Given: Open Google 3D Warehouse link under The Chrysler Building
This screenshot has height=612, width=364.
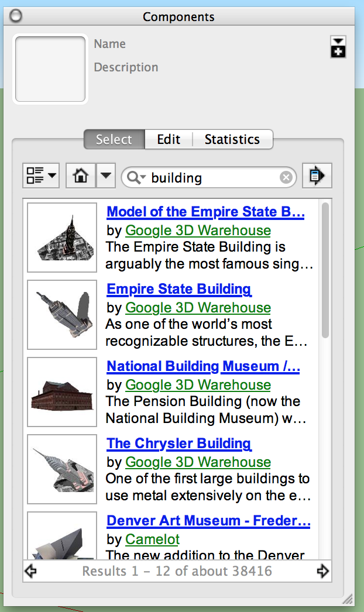Looking at the screenshot, I should point(198,462).
